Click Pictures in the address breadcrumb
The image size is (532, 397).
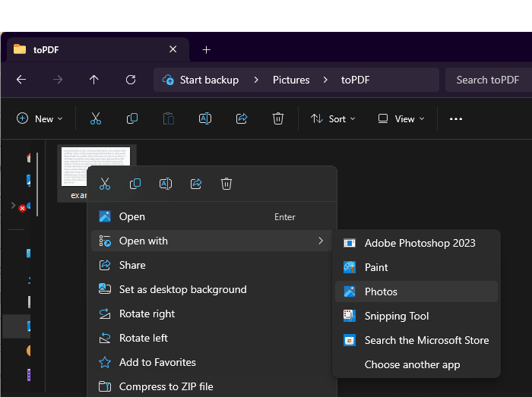[x=291, y=80]
